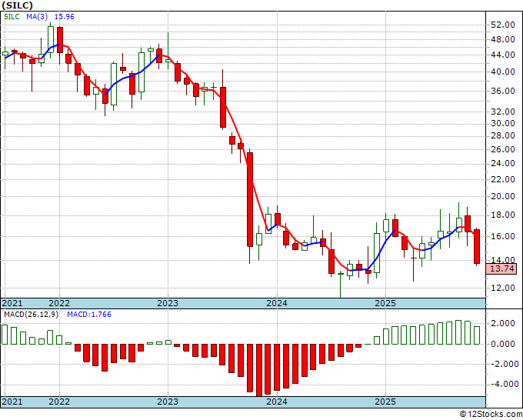The image size is (523, 420).
Task: Click the 12Stocks.com copyright link
Action: 491,415
